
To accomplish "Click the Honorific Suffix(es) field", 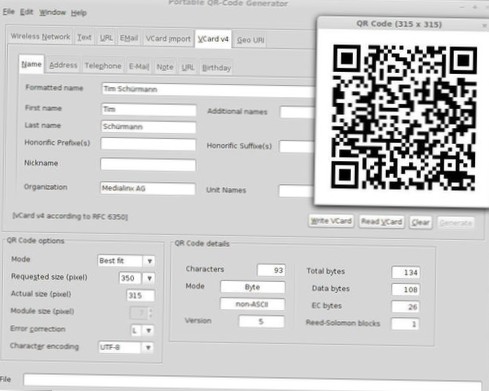I will (296, 146).
